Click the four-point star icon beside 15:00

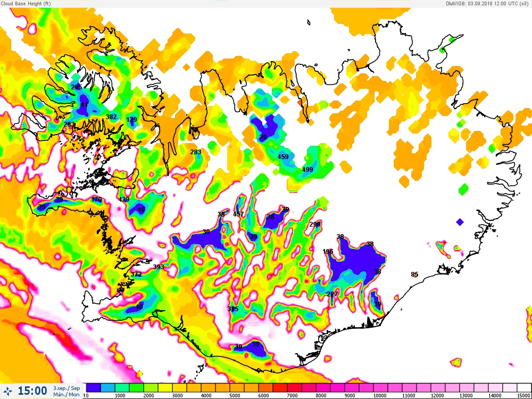[x=9, y=390]
